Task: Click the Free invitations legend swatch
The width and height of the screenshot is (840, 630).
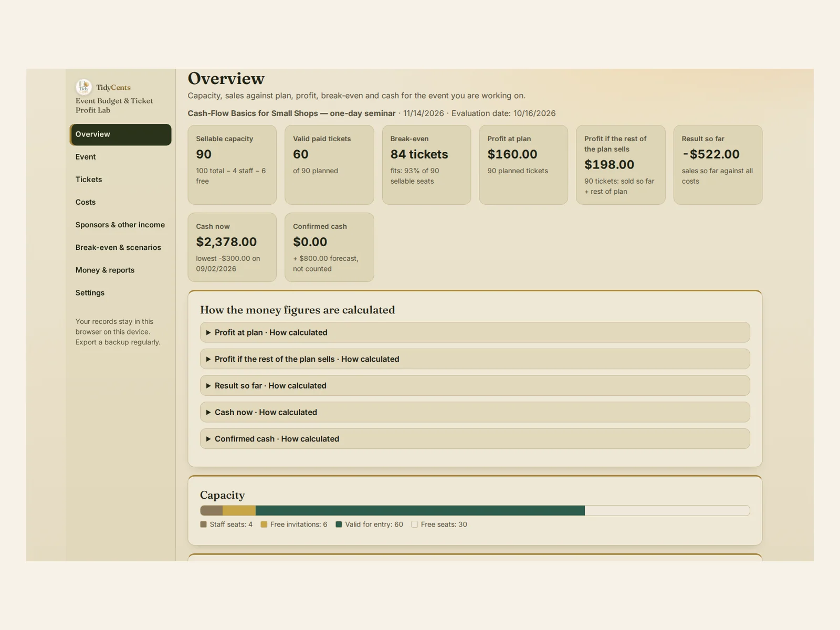Action: click(x=264, y=524)
